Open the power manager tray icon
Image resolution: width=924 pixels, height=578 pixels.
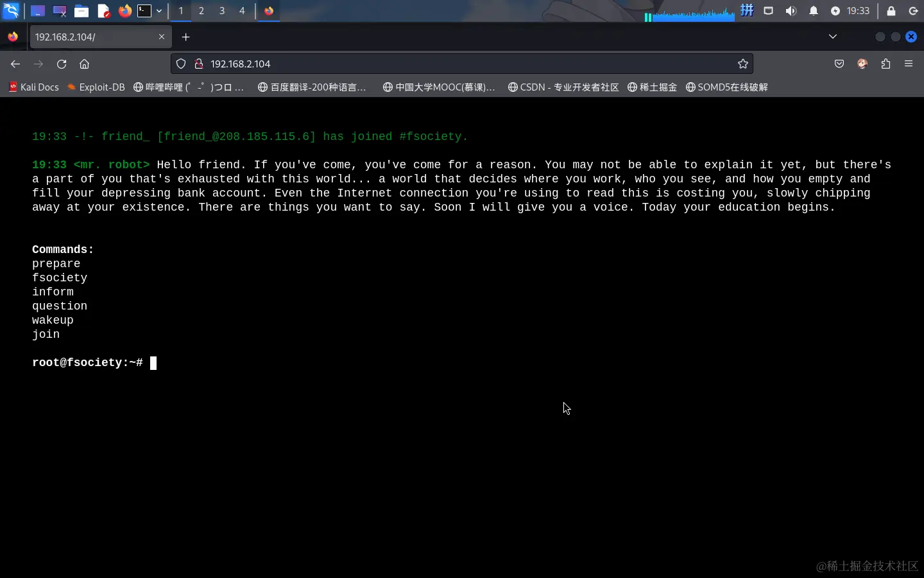pos(835,11)
